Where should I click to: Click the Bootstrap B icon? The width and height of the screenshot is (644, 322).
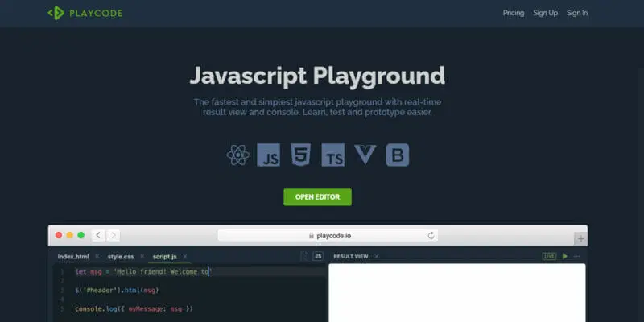pyautogui.click(x=398, y=155)
